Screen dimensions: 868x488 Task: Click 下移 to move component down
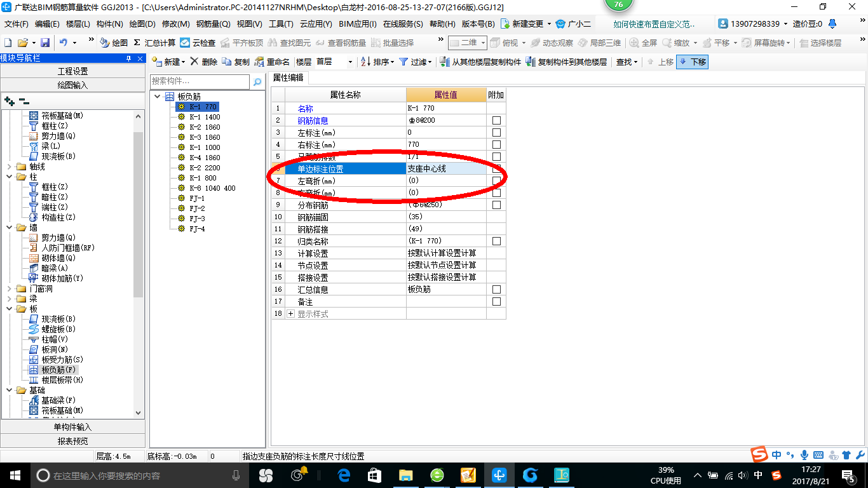(x=693, y=62)
